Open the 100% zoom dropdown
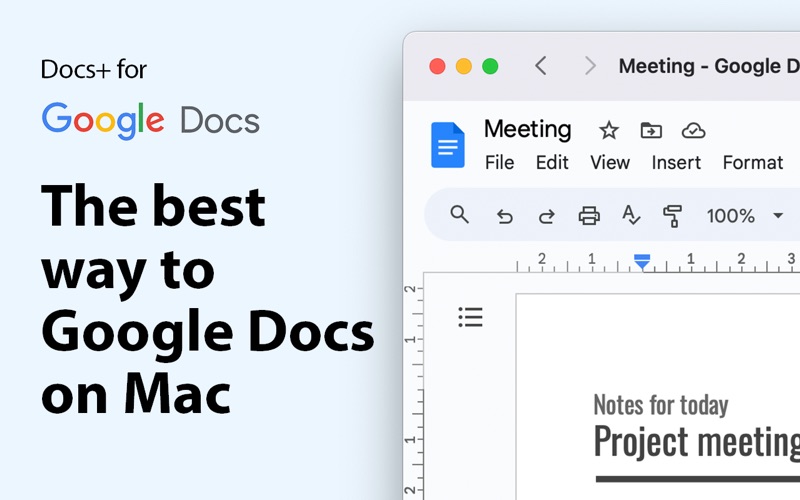Screen dimensions: 800x500 pyautogui.click(x=744, y=216)
